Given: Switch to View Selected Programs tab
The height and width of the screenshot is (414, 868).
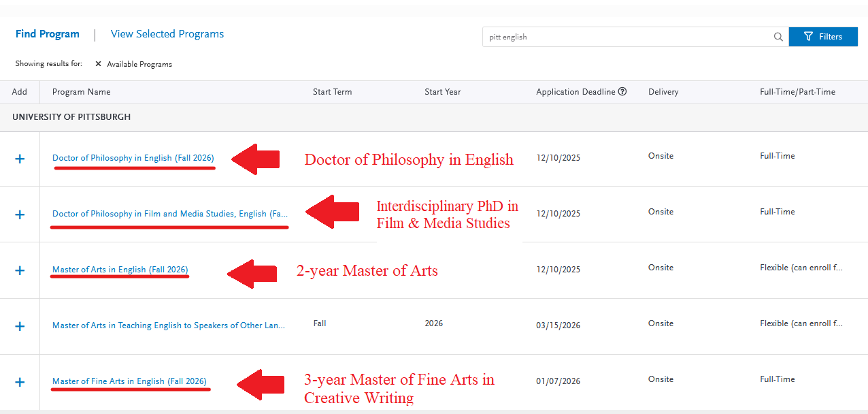Looking at the screenshot, I should click(167, 34).
